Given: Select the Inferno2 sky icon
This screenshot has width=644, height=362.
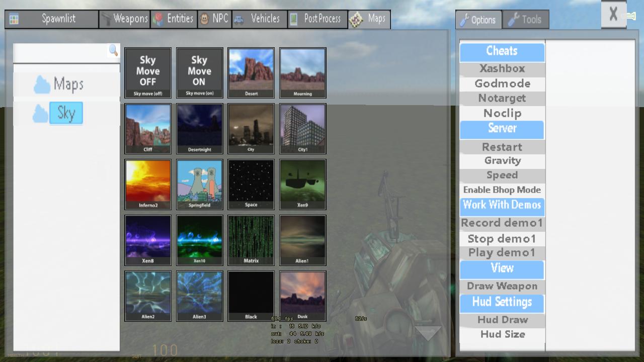Looking at the screenshot, I should [x=148, y=184].
